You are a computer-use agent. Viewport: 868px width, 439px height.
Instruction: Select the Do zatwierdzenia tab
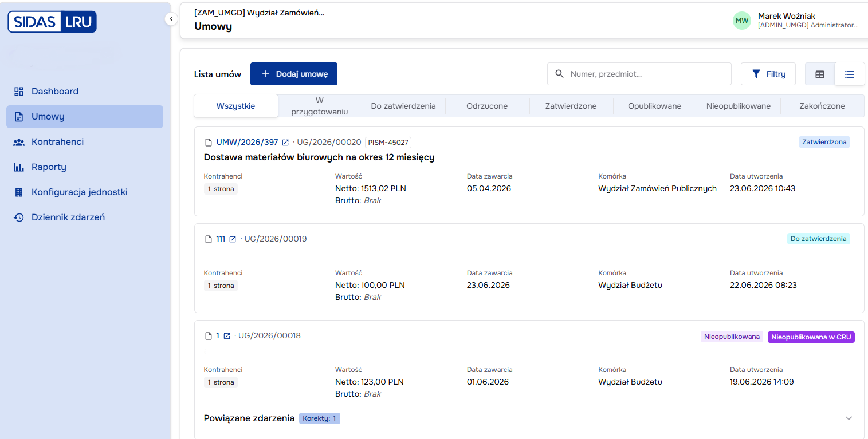(403, 106)
